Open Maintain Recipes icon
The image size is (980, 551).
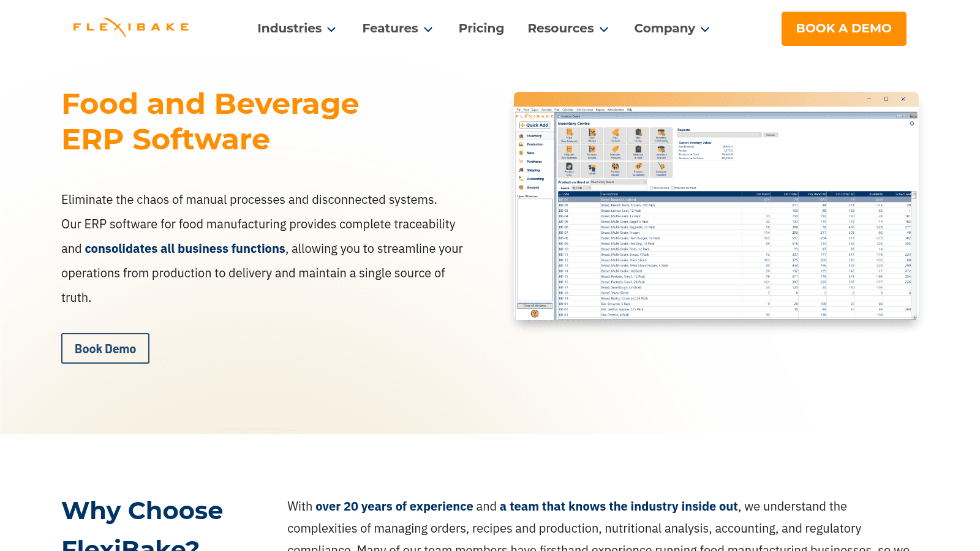point(592,152)
